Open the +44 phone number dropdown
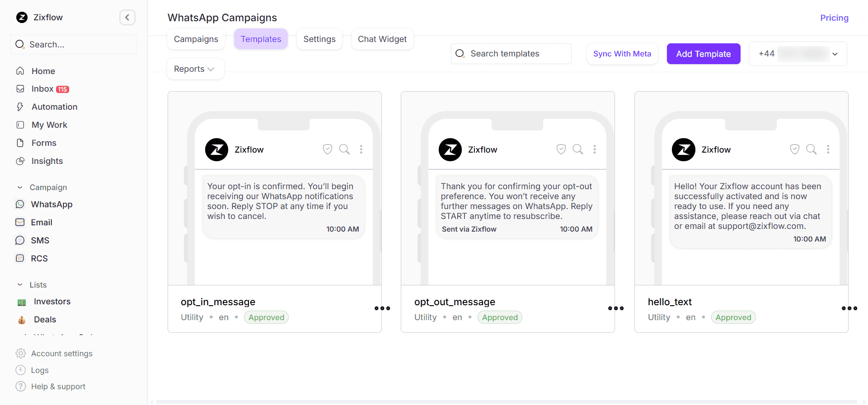This screenshot has height=405, width=868. pyautogui.click(x=798, y=54)
